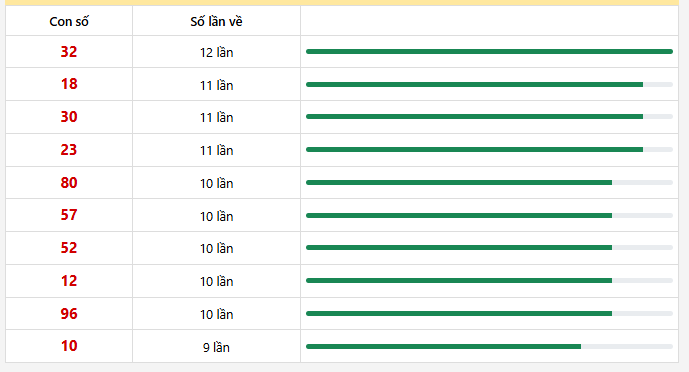Image resolution: width=689 pixels, height=372 pixels.
Task: Click the progress bar for number 23
Action: click(489, 150)
